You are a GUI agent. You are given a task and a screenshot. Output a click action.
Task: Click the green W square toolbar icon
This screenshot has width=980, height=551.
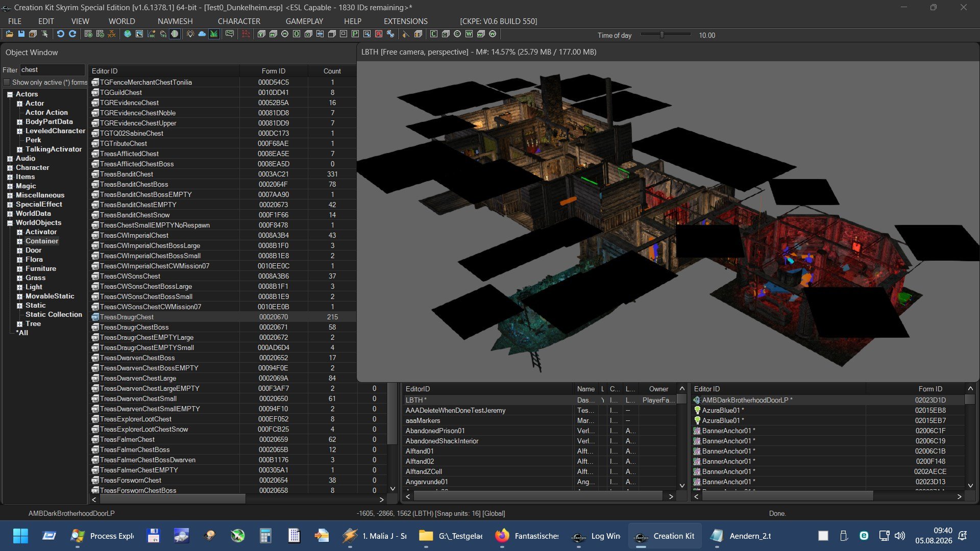(469, 34)
